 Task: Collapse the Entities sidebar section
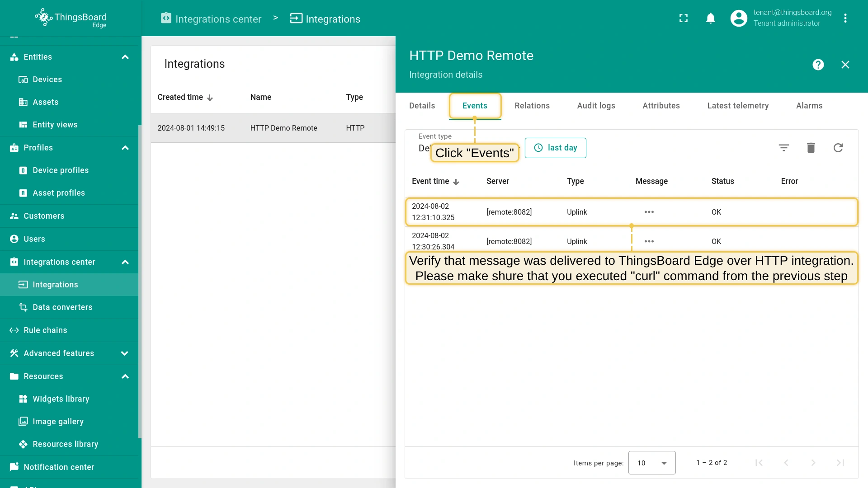click(x=125, y=57)
